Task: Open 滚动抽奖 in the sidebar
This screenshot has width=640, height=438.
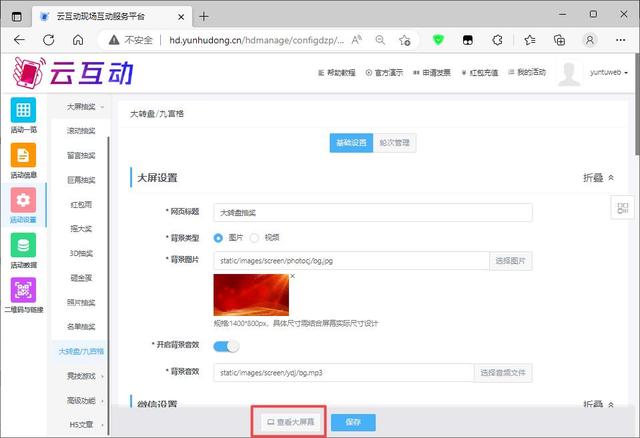Action: (x=81, y=131)
